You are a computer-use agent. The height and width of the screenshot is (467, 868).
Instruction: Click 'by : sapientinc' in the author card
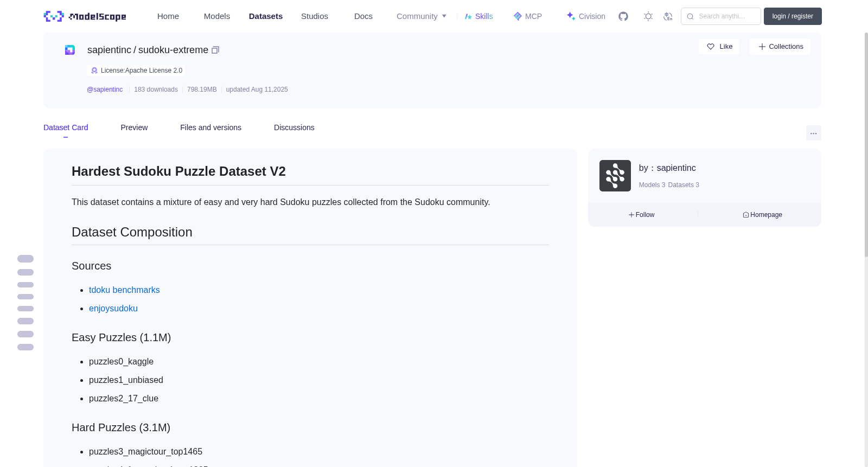tap(667, 168)
